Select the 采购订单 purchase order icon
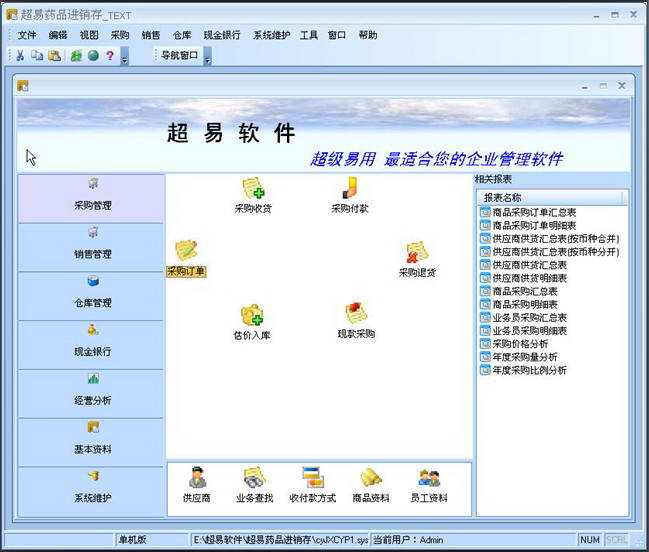 click(x=186, y=258)
